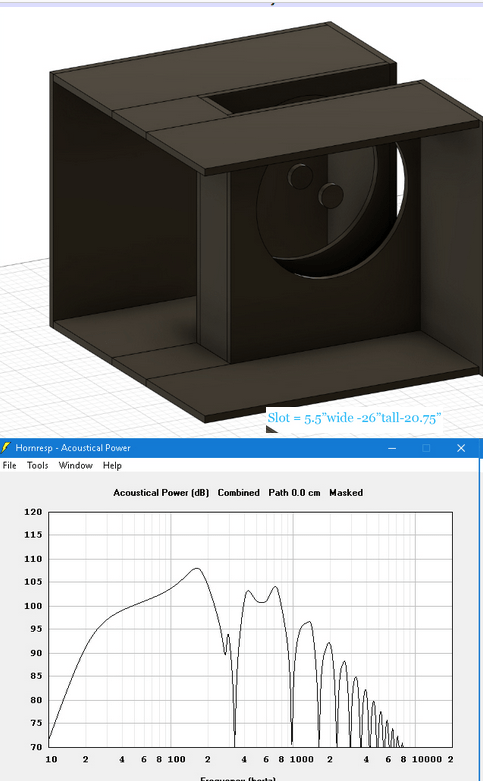
Task: Select the slot dimensions caption text
Action: [354, 417]
